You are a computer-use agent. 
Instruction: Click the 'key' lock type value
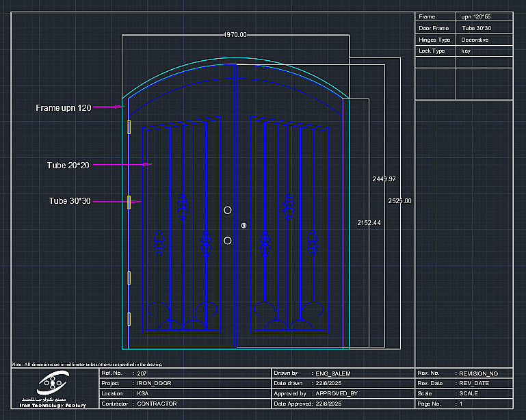tap(466, 51)
